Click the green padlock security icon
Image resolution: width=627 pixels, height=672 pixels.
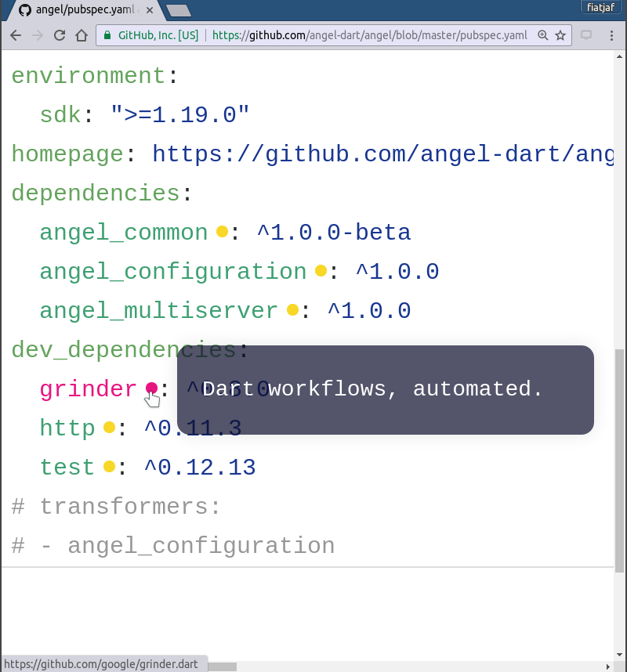click(x=107, y=35)
